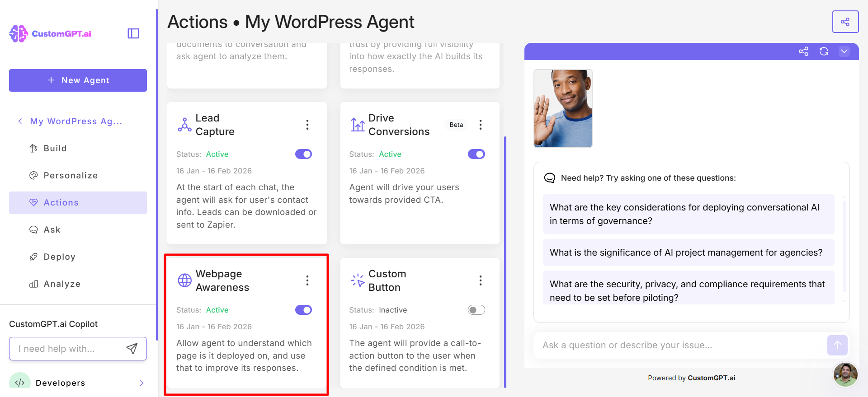This screenshot has width=868, height=397.
Task: Click the actions list vertical scrollbar
Action: click(505, 262)
